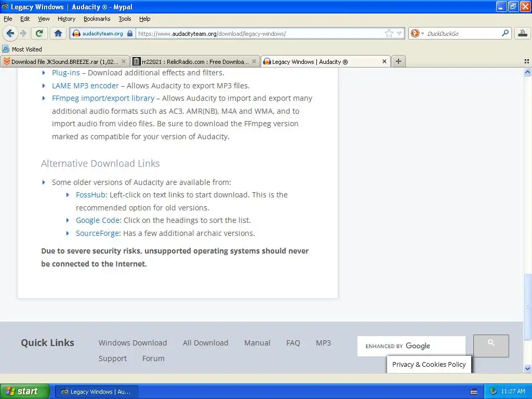Open the LAME MP3 encoder link

tap(85, 86)
